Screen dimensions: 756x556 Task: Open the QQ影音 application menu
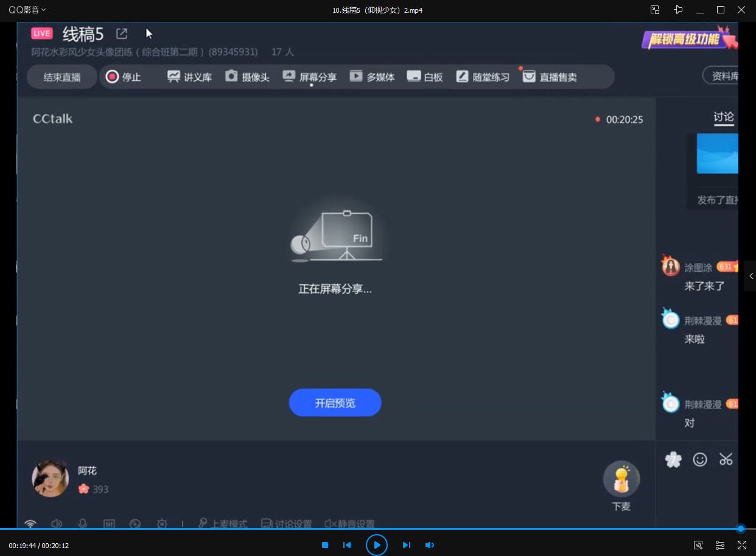(x=24, y=9)
